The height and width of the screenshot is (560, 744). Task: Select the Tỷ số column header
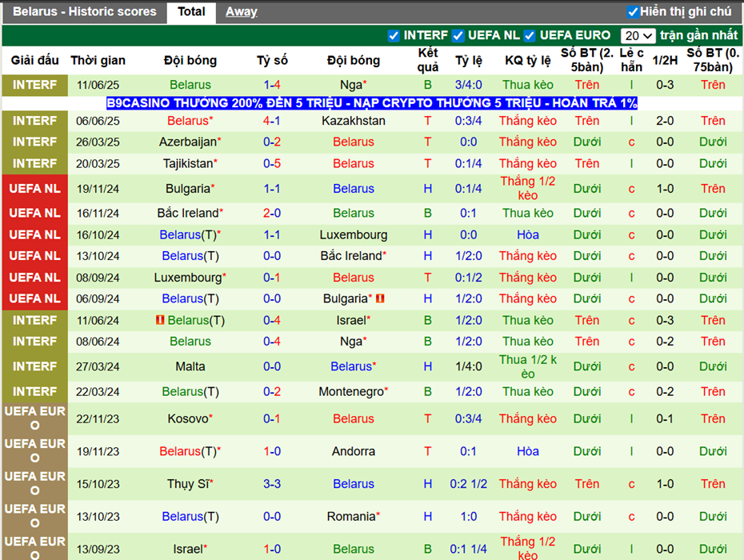click(x=272, y=60)
